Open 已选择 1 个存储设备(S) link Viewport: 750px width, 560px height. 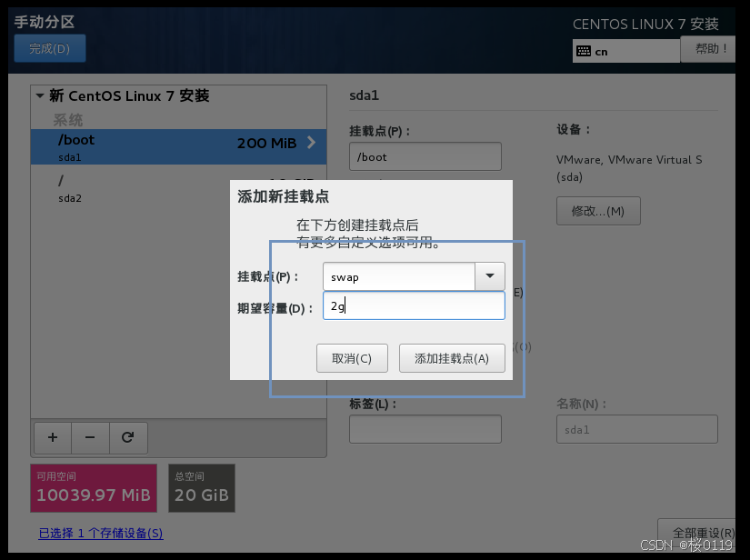pos(101,534)
